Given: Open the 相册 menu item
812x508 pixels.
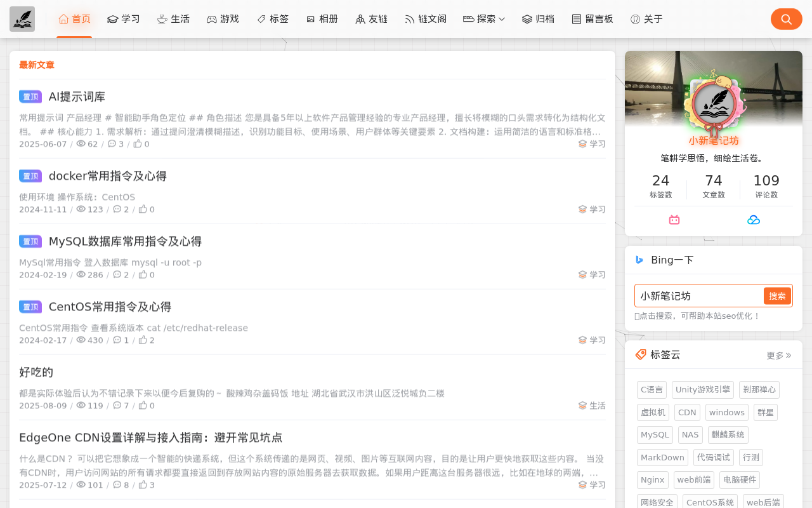Looking at the screenshot, I should tap(322, 19).
